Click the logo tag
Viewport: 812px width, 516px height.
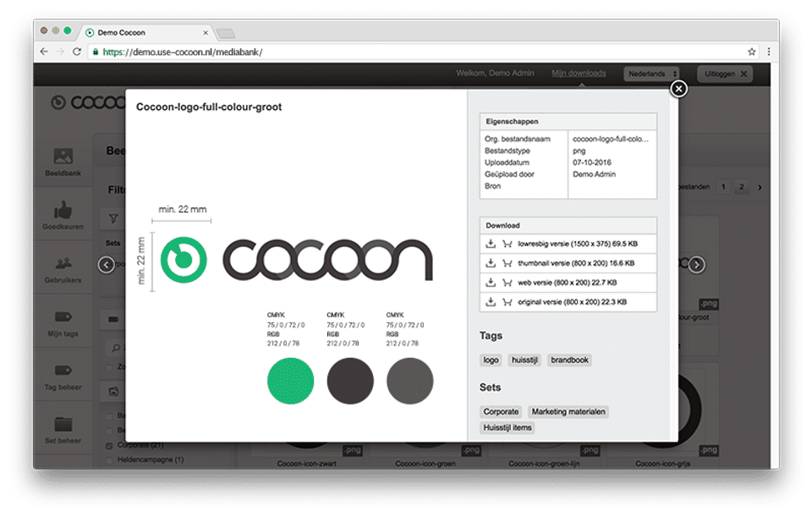pos(491,360)
